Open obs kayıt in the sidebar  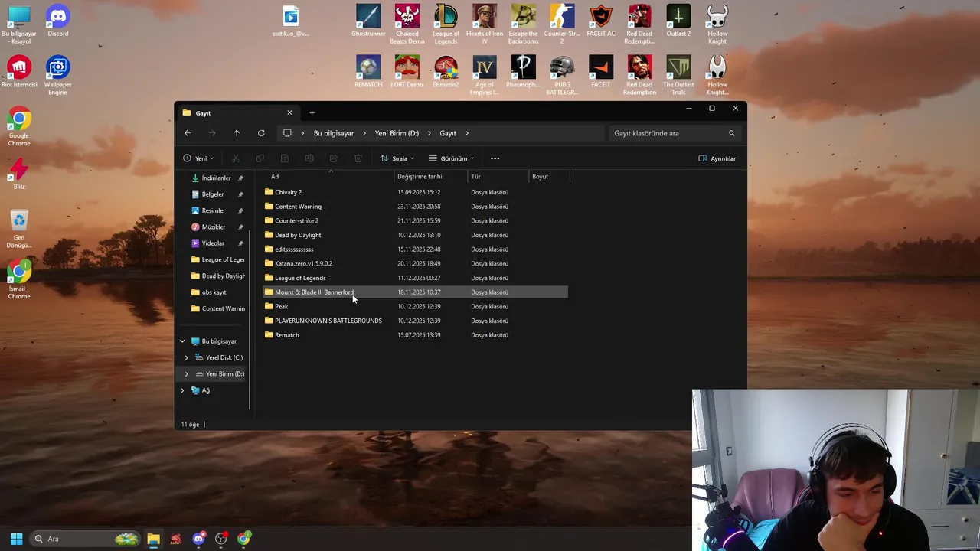214,292
